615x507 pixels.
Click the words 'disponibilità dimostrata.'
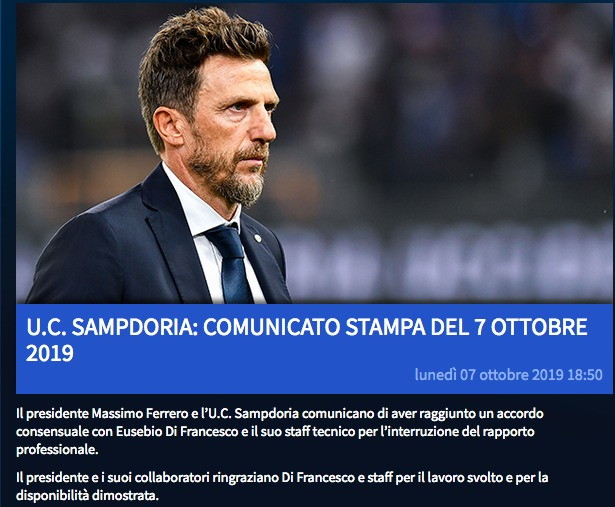tap(87, 496)
